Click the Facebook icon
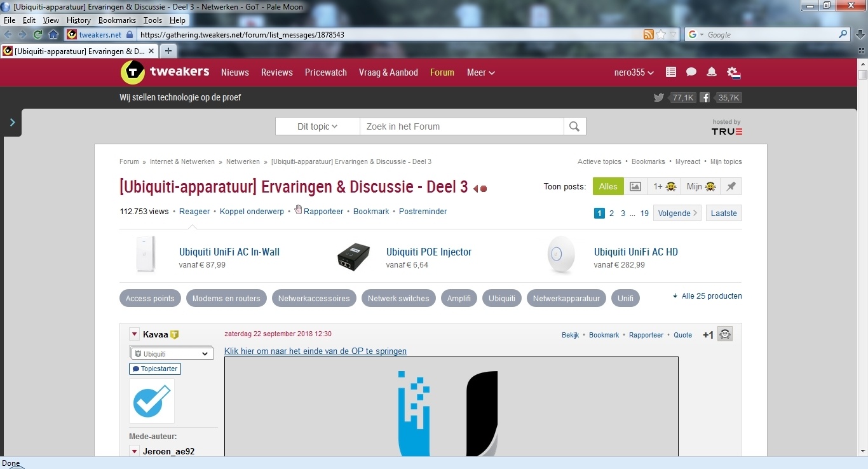The image size is (868, 469). (x=705, y=98)
